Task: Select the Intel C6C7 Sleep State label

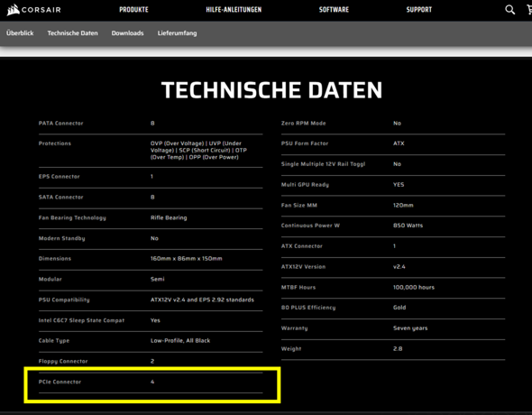Action: 81,320
